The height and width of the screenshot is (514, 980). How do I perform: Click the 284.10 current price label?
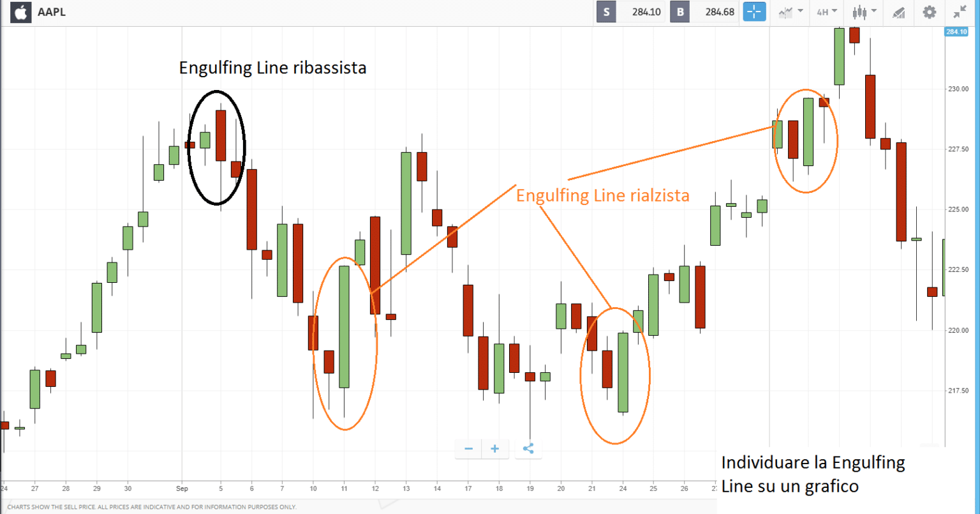coord(956,32)
